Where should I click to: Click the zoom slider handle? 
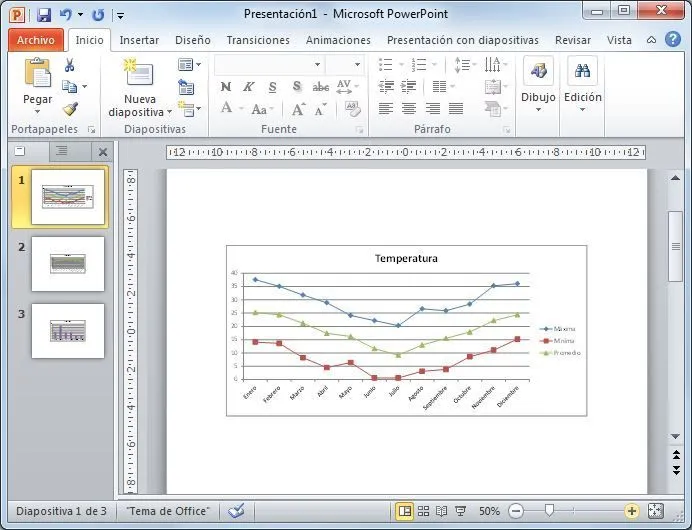click(x=549, y=511)
